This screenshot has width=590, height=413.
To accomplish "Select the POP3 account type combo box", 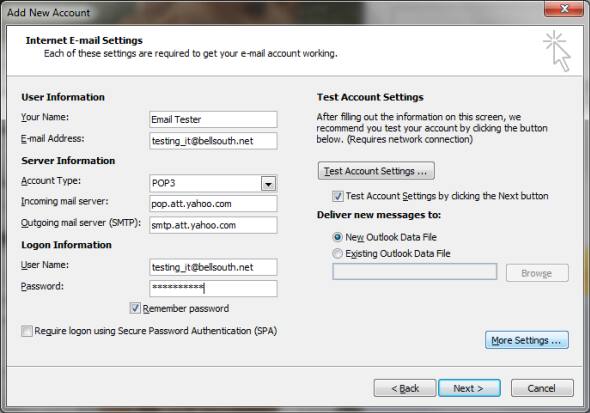I will point(213,184).
